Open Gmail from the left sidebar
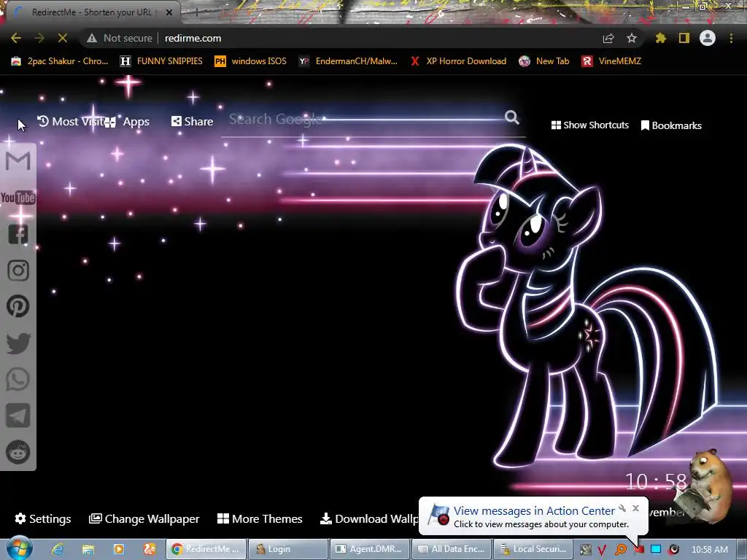 tap(18, 161)
